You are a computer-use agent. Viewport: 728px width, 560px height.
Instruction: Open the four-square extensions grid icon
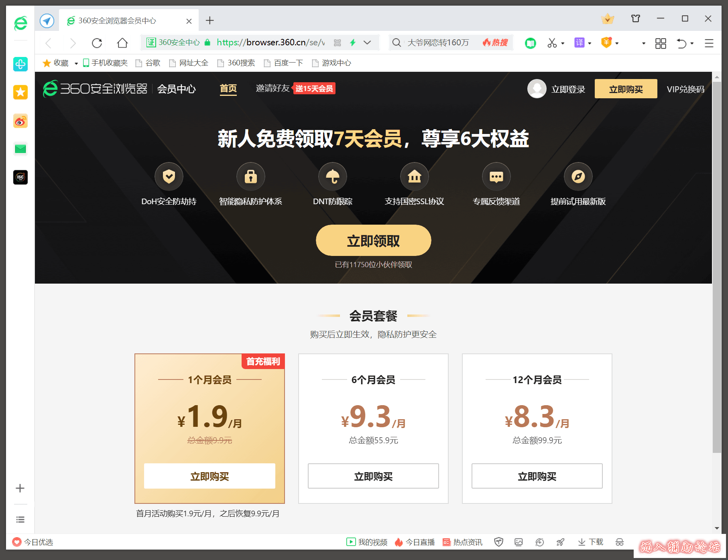(661, 43)
